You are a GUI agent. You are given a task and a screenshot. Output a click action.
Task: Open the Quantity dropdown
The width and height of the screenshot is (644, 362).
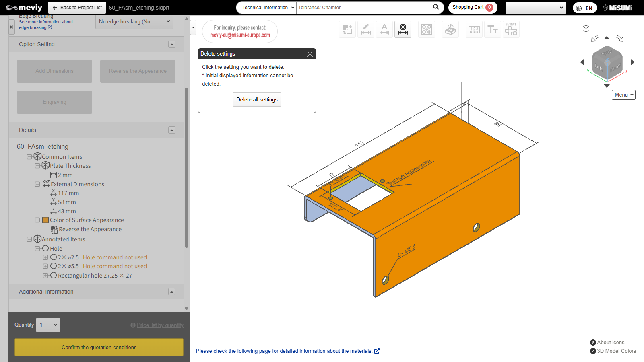[48, 325]
